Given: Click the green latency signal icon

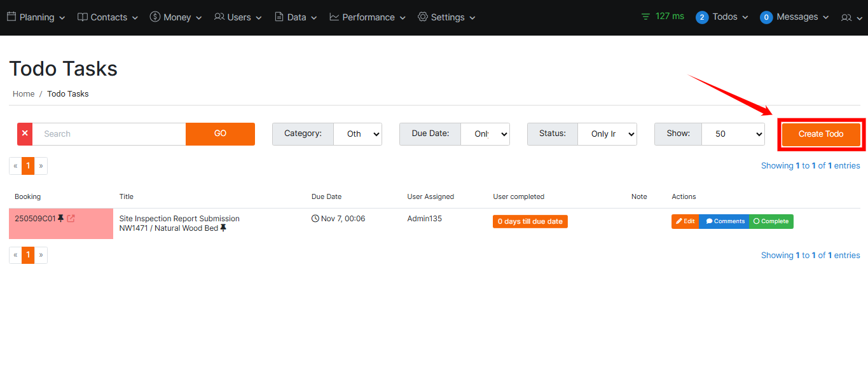Looking at the screenshot, I should coord(646,17).
